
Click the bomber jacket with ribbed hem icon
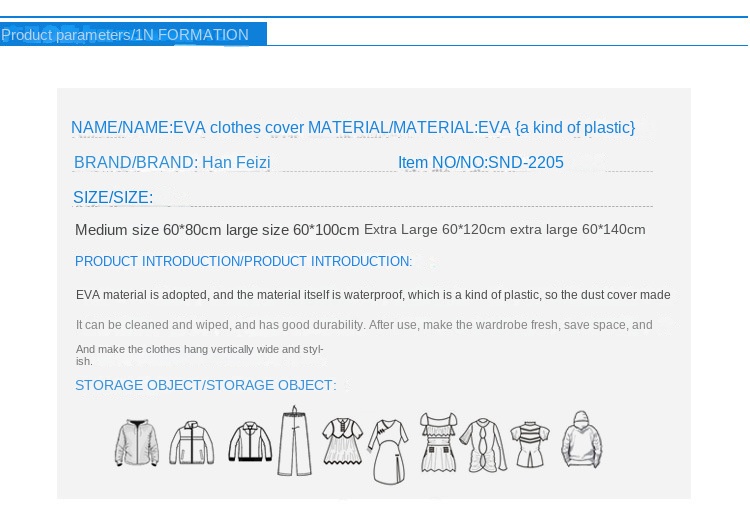point(249,442)
